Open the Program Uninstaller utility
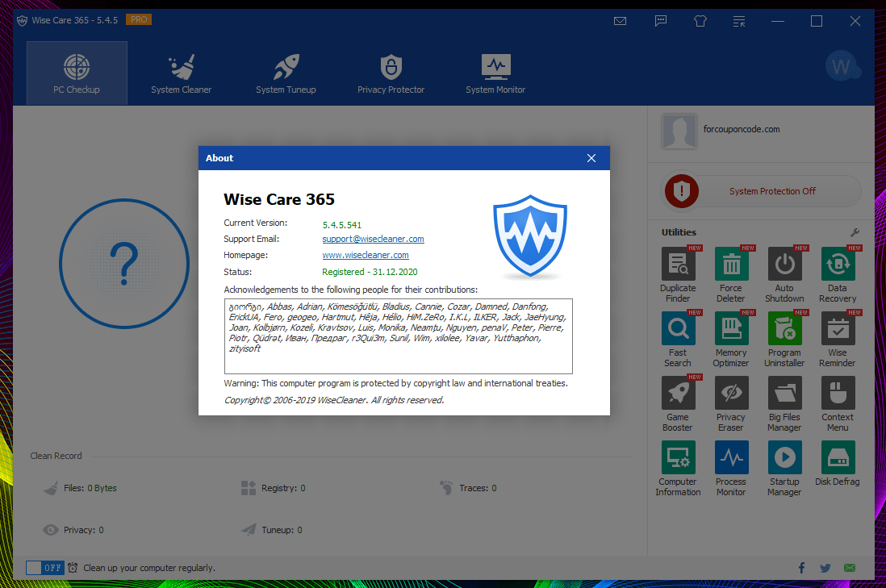 coord(784,340)
